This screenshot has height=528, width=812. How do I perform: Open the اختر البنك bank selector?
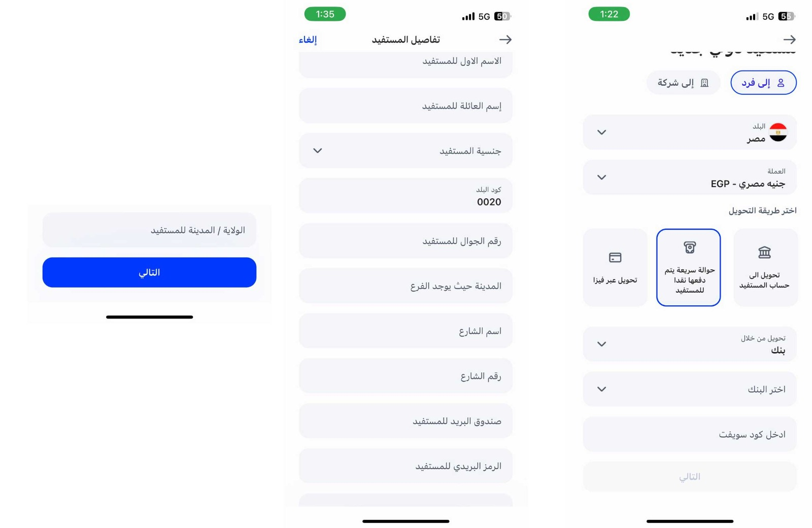[x=689, y=389]
